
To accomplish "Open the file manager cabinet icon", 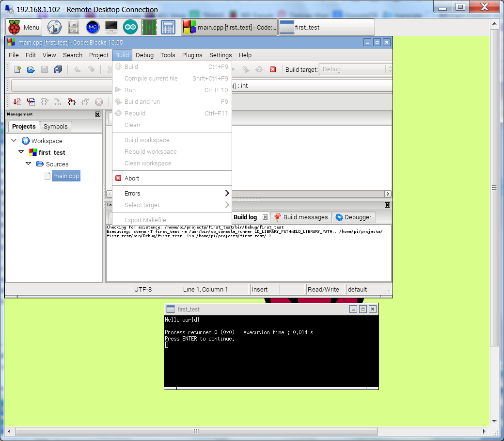I will click(x=73, y=27).
